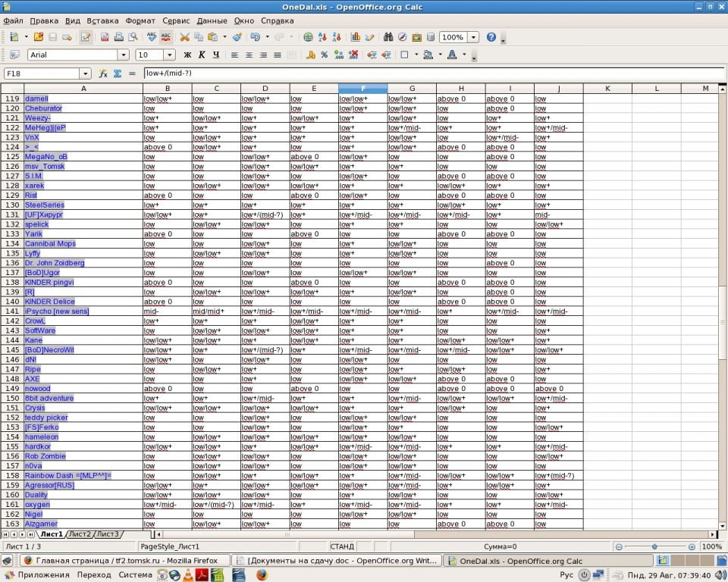Open Rainbow Dash =[MLP^^]= link
Screen dimensions: 728x582
coord(67,476)
